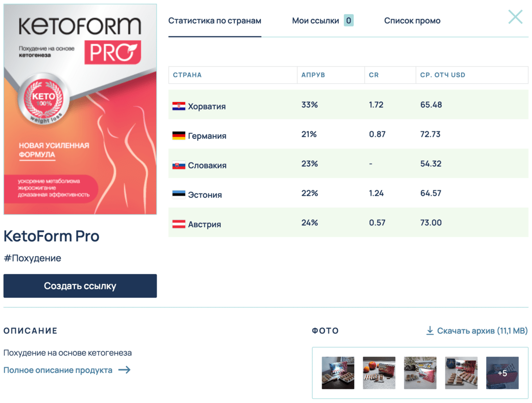Click the #Похудение category tag
The image size is (532, 403).
(x=32, y=258)
